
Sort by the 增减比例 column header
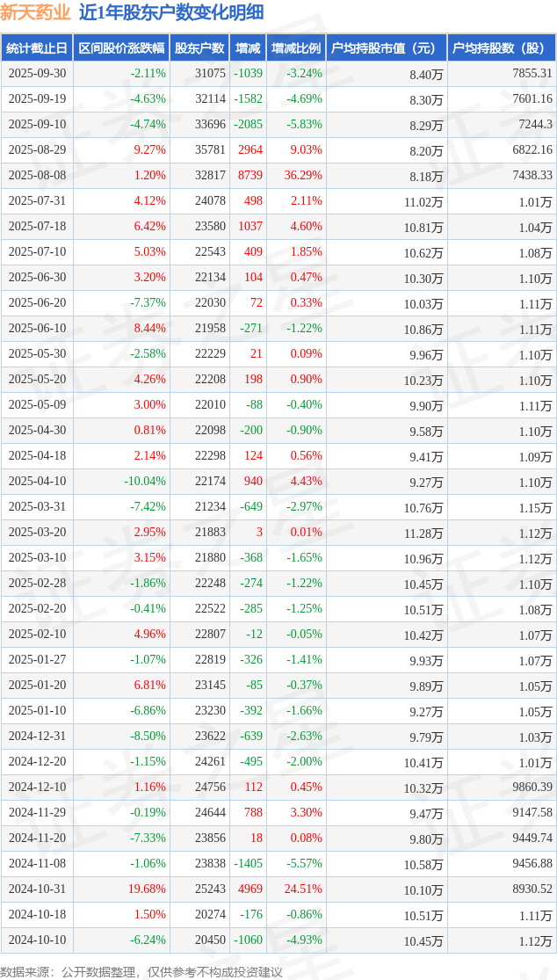(296, 48)
